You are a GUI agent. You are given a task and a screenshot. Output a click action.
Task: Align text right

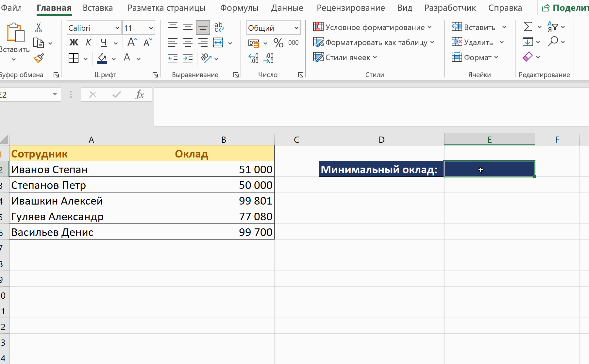[203, 42]
